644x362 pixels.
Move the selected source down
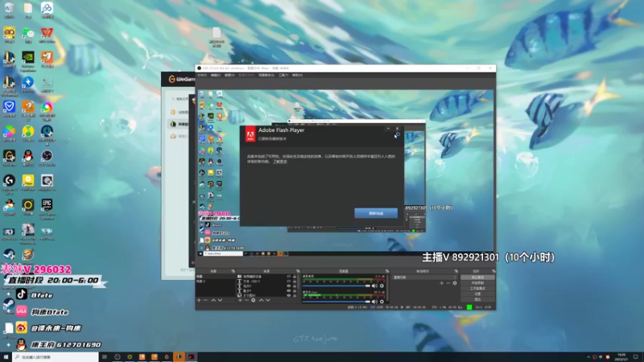(268, 300)
